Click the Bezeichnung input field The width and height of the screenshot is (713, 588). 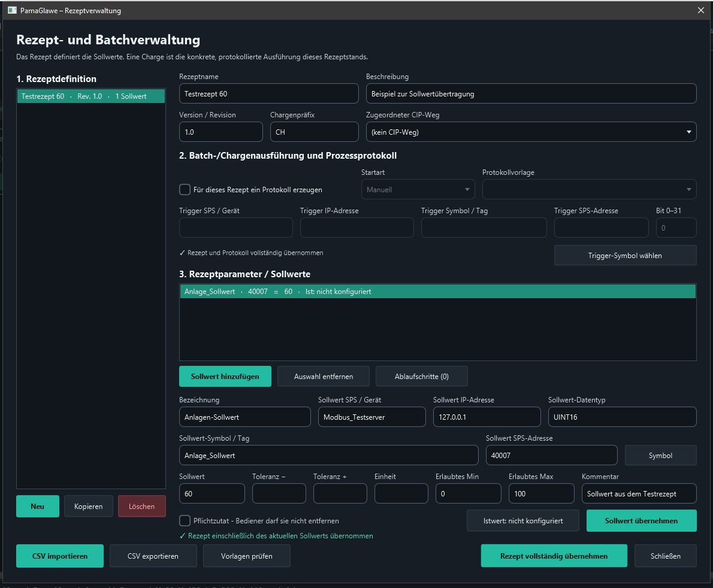pyautogui.click(x=244, y=417)
